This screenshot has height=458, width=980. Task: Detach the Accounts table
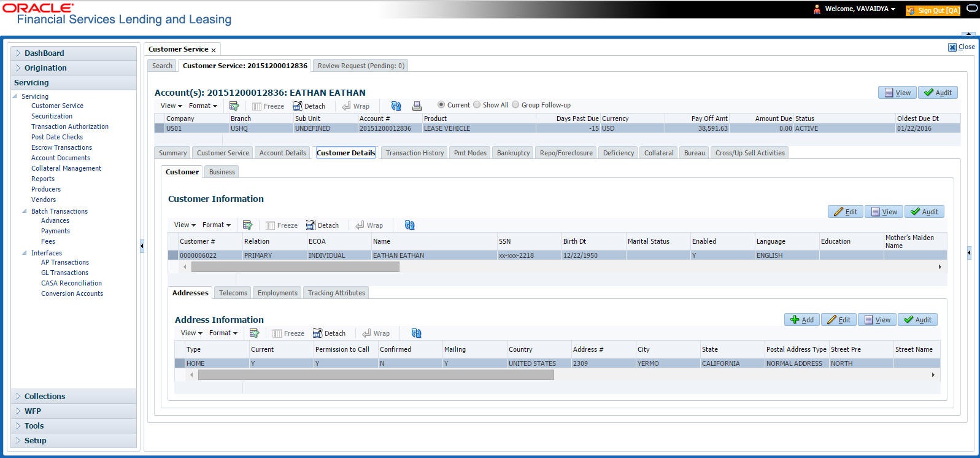(309, 106)
